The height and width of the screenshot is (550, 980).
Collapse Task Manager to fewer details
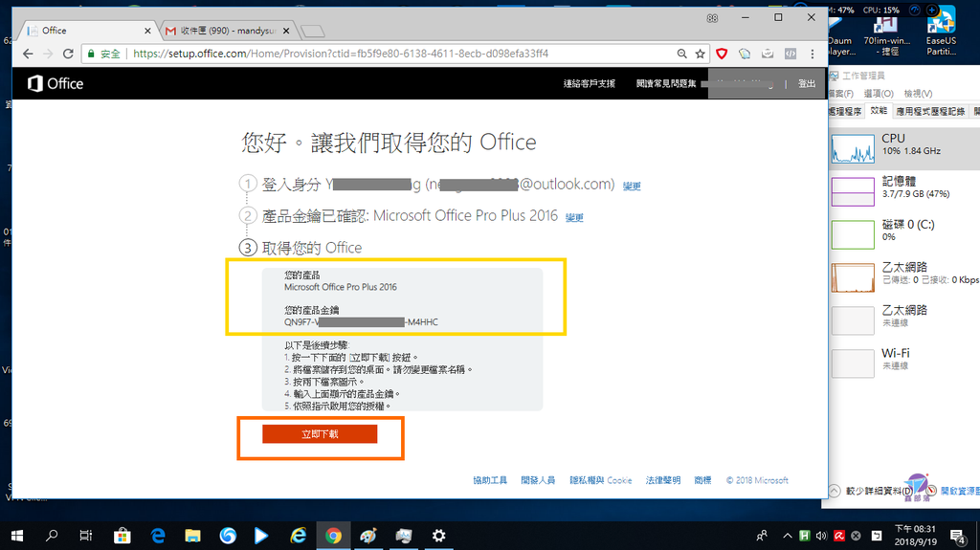point(871,492)
